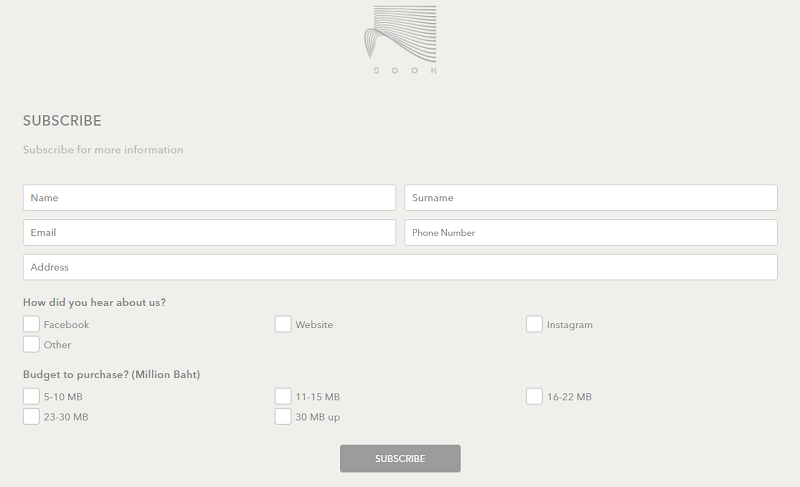
Task: Check the 5-10 MB budget box
Action: (31, 396)
